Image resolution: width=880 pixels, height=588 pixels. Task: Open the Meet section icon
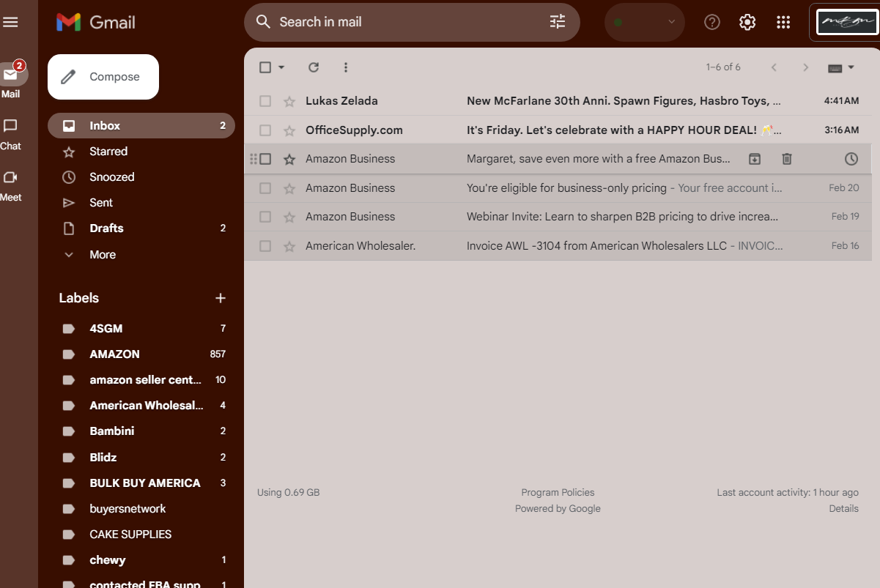pyautogui.click(x=10, y=177)
